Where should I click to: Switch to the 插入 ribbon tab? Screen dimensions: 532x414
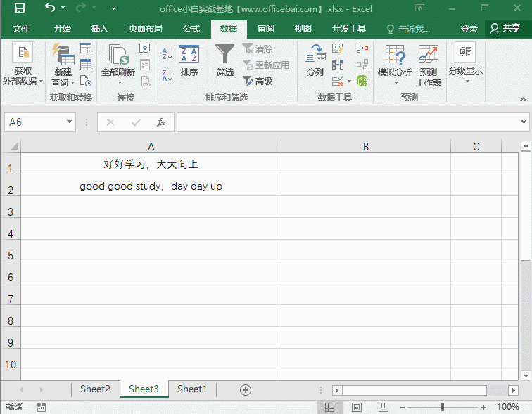100,29
